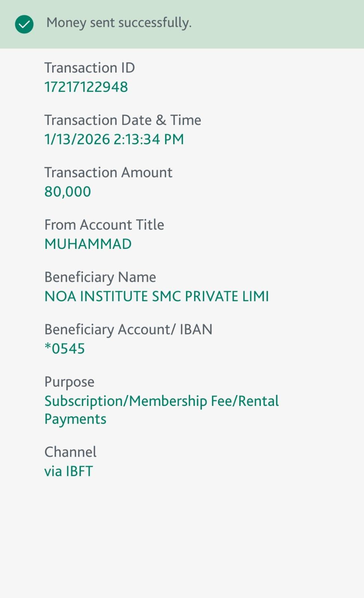
Task: Tap the date 1/13/2026
Action: pyautogui.click(x=77, y=139)
